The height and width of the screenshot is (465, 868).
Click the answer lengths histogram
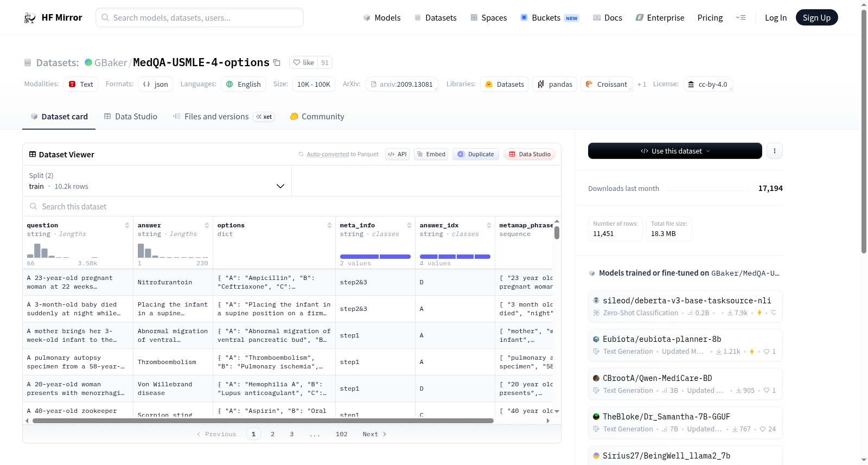(x=173, y=250)
